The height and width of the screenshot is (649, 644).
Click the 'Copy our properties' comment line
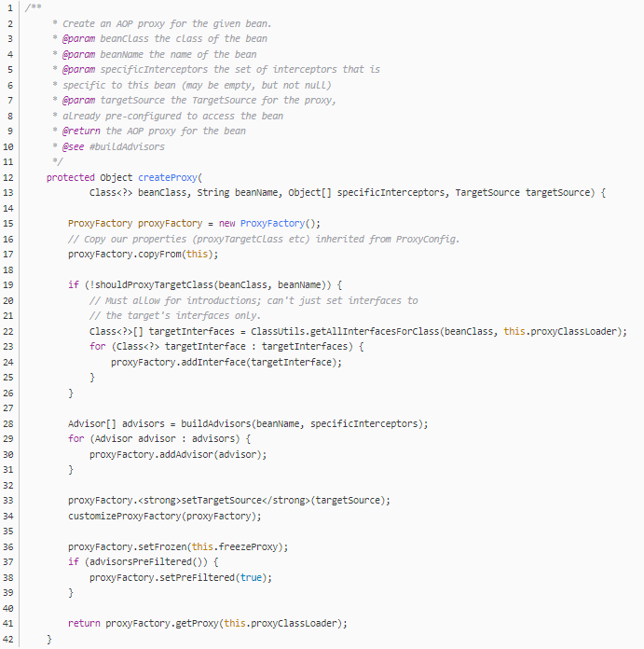(264, 239)
